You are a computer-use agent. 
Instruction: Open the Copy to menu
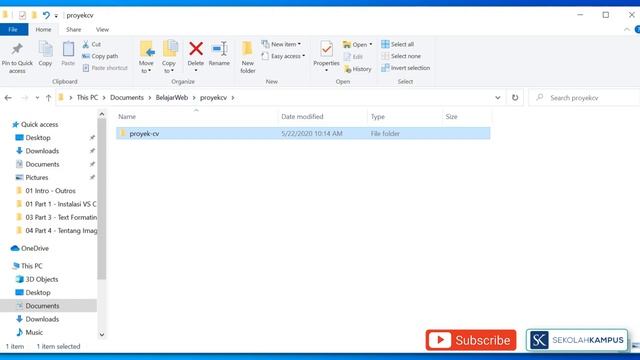click(169, 57)
